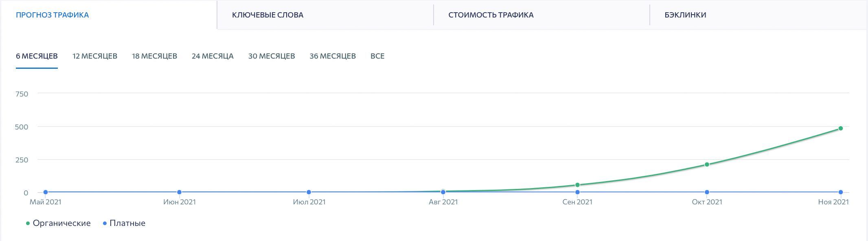Click the green organic point for Окт 2021
Screen dimensions: 868x241
click(707, 164)
